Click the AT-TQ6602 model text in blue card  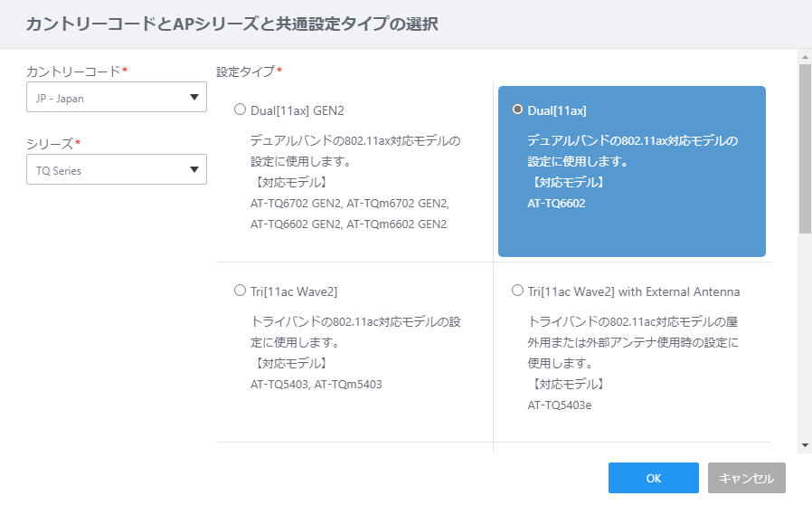(x=556, y=204)
